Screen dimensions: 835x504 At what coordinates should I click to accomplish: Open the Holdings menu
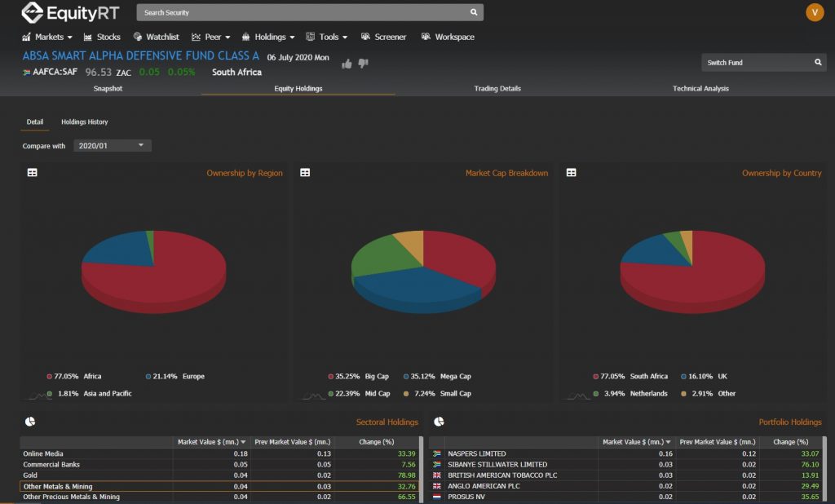pyautogui.click(x=267, y=37)
